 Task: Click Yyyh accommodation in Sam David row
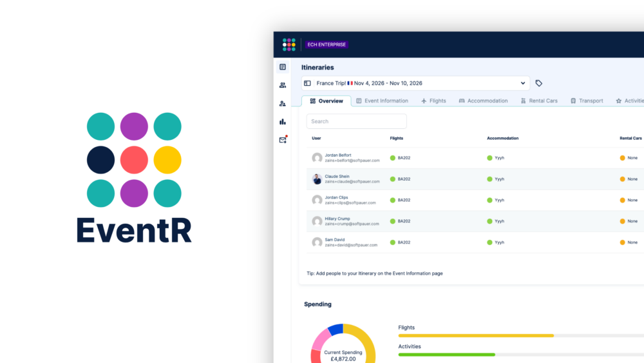(x=496, y=242)
